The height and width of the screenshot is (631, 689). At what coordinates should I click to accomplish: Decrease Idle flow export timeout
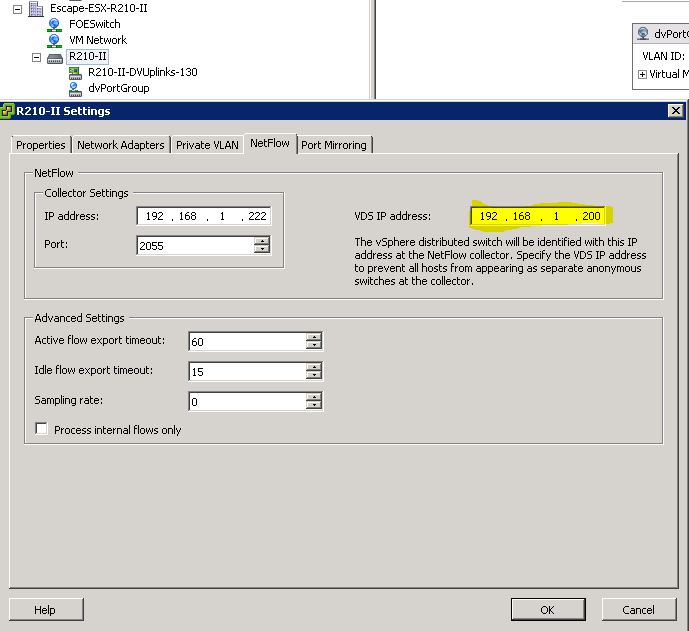pos(314,375)
